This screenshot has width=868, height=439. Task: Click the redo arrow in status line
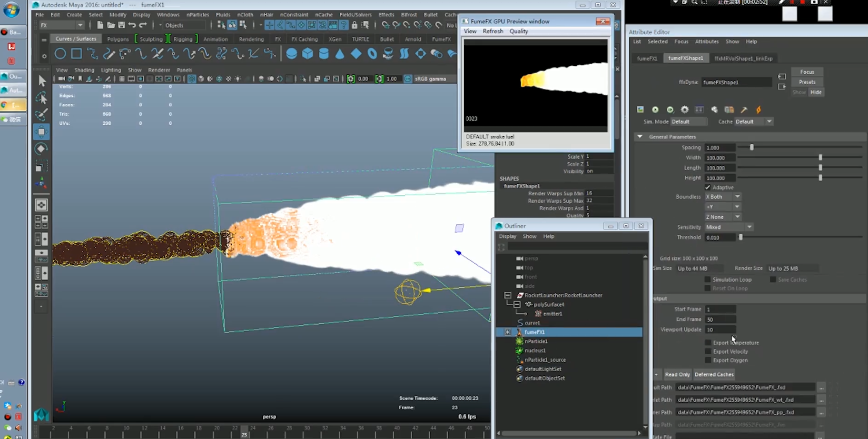pos(143,25)
